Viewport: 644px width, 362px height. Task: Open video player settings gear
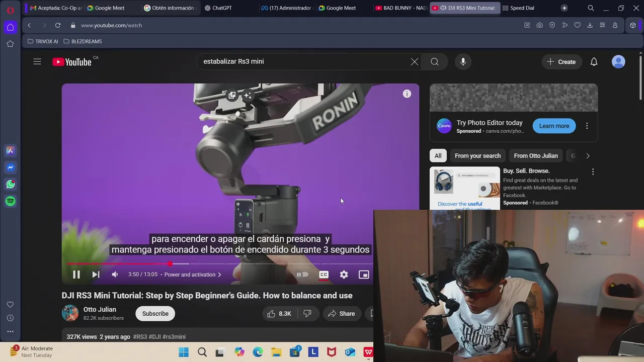pos(344,275)
